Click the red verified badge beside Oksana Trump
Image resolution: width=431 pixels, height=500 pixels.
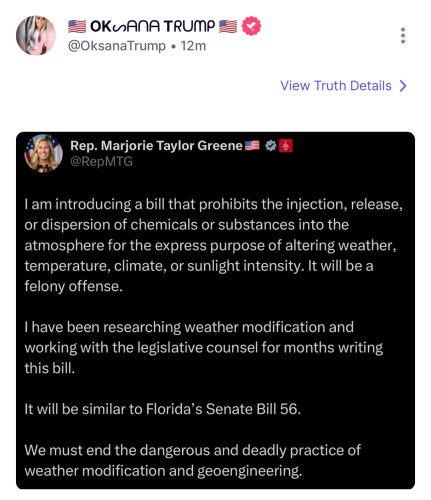coord(251,26)
